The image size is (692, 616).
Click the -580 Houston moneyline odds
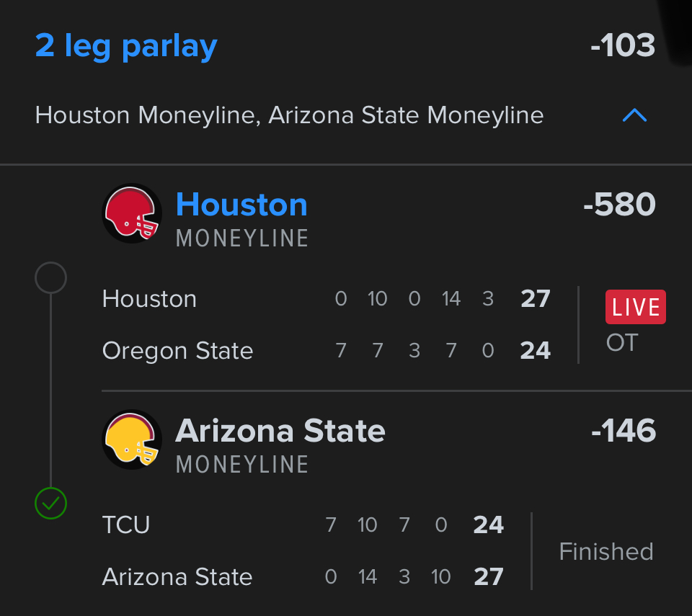[619, 205]
